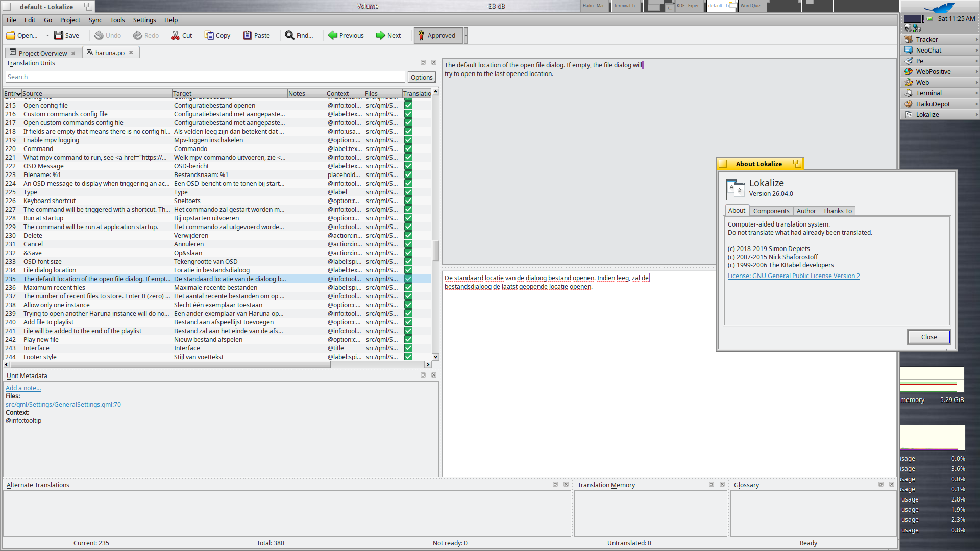This screenshot has height=551, width=980.
Task: Open a file with the Open toolbar button
Action: tap(22, 35)
